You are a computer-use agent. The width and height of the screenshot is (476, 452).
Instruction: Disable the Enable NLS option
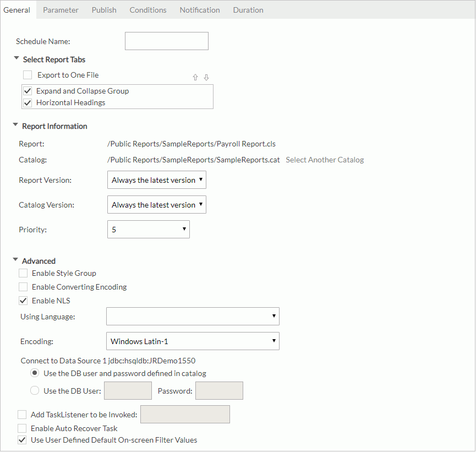pos(23,300)
